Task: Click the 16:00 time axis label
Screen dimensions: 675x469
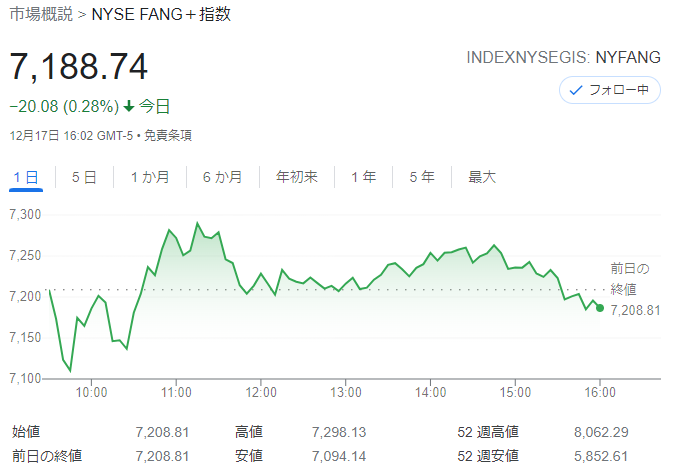Action: pos(600,392)
